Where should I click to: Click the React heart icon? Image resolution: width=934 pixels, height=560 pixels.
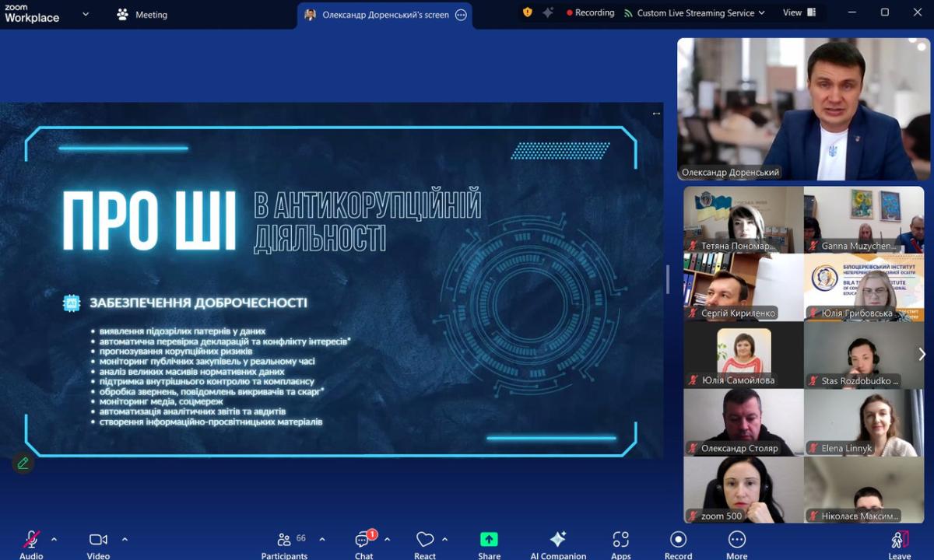pyautogui.click(x=425, y=540)
